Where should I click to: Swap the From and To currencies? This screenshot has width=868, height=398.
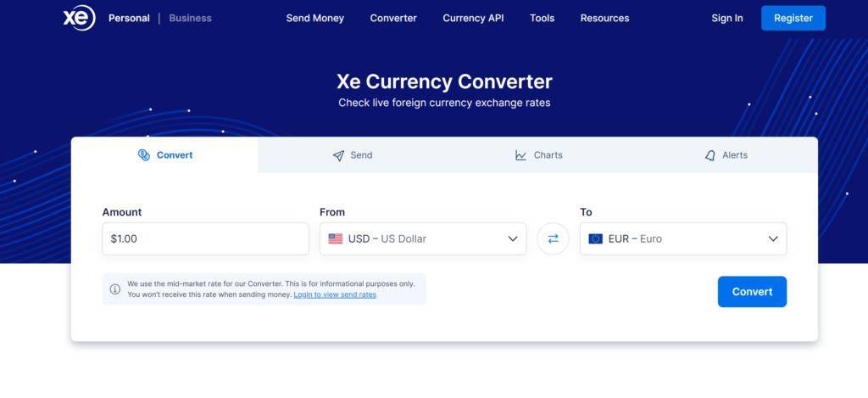tap(553, 239)
